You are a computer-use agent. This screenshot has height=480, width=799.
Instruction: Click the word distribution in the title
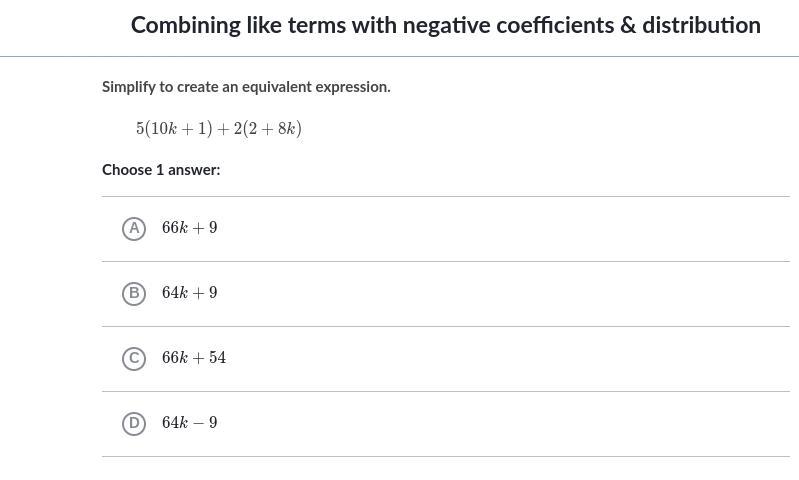702,25
